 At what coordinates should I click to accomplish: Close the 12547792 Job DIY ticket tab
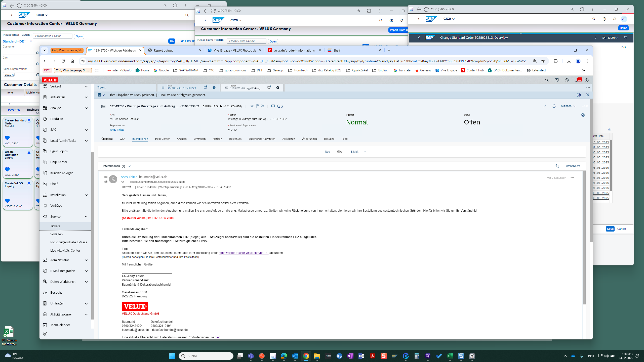[214, 87]
